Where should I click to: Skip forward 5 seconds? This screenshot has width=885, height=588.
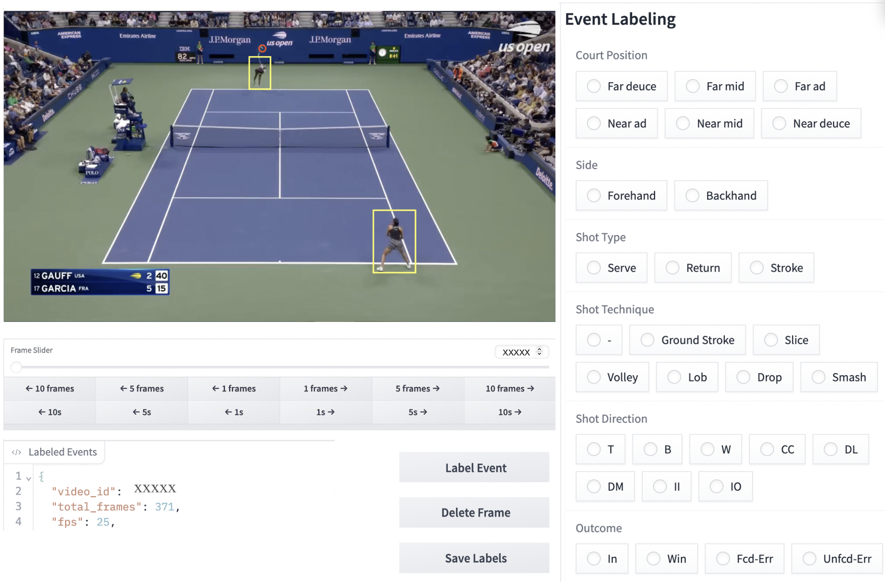pos(417,412)
